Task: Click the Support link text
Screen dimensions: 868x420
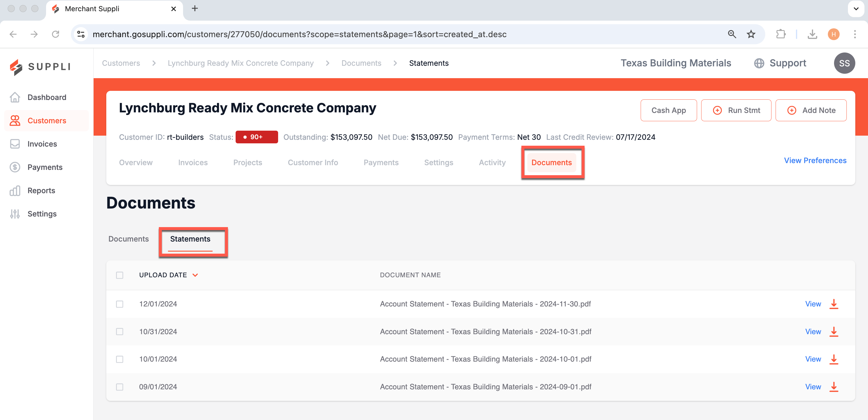Action: tap(787, 63)
